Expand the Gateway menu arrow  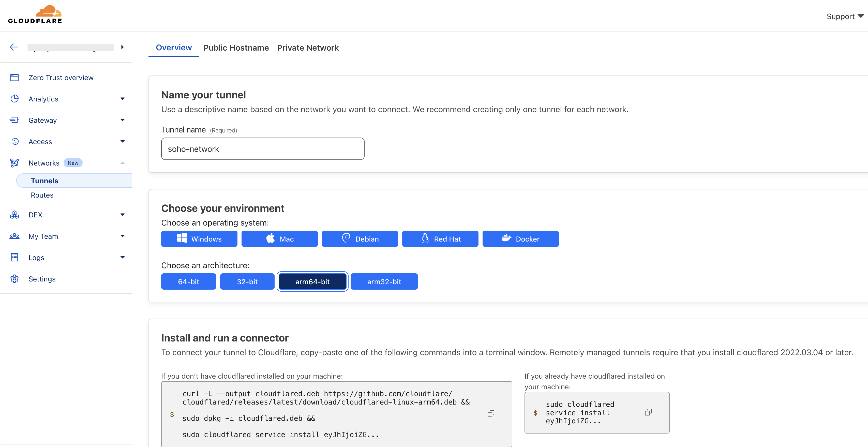click(123, 120)
